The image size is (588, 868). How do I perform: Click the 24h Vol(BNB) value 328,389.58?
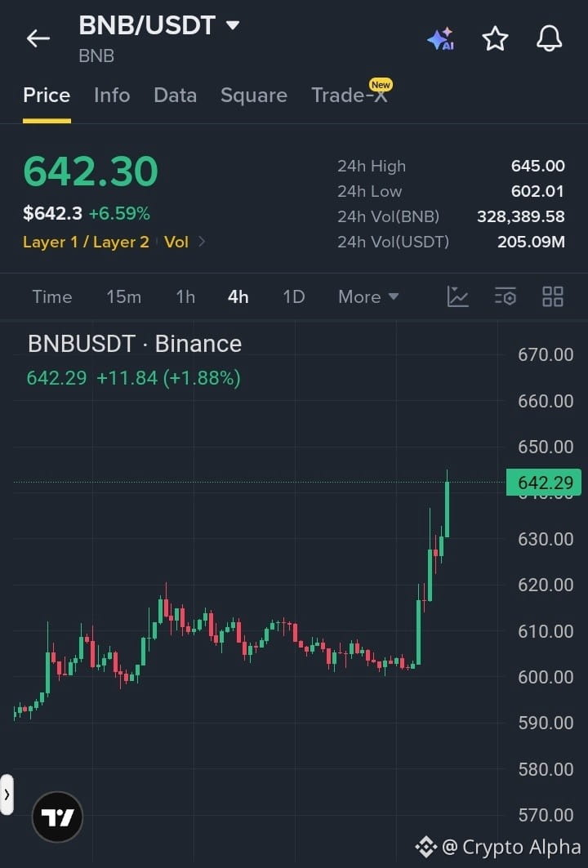[x=520, y=216]
